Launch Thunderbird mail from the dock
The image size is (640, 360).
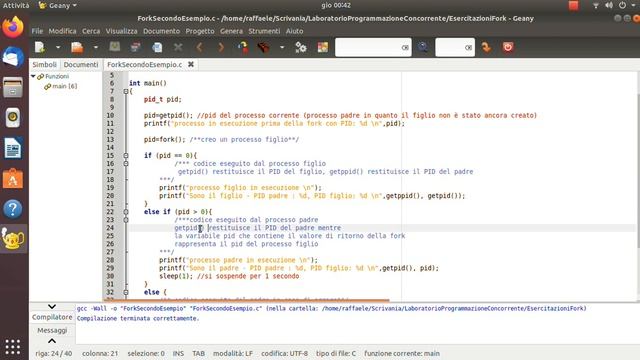[x=13, y=57]
